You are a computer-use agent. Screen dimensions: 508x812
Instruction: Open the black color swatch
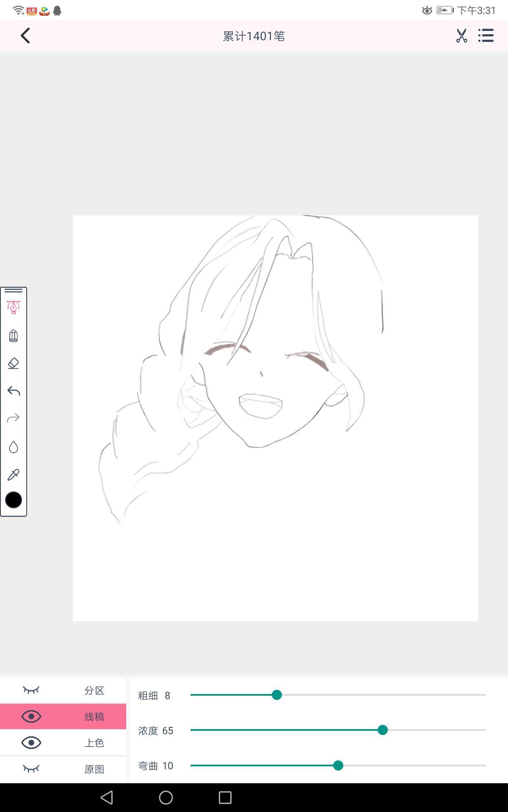[x=14, y=500]
